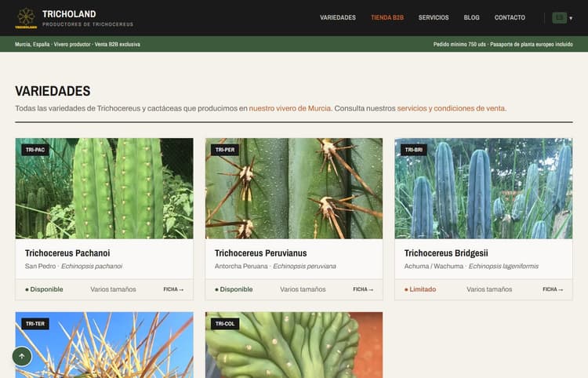Screen dimensions: 588x378
Task: Click the Trichocereus Pachanoi title
Action: point(67,253)
